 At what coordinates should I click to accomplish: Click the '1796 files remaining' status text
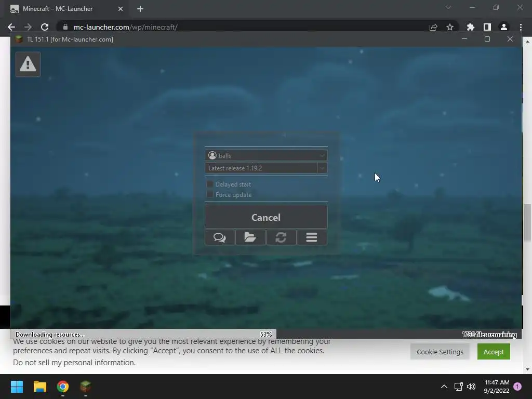(489, 335)
